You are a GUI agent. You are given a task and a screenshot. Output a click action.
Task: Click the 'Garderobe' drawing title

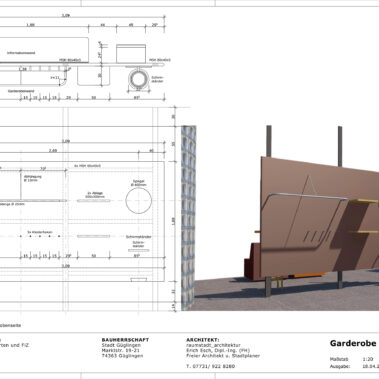tap(353, 343)
